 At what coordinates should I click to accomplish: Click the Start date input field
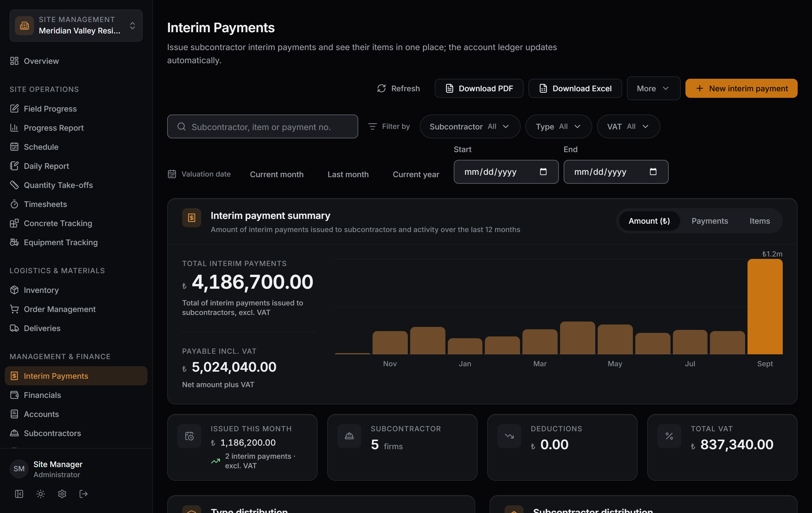tap(506, 172)
